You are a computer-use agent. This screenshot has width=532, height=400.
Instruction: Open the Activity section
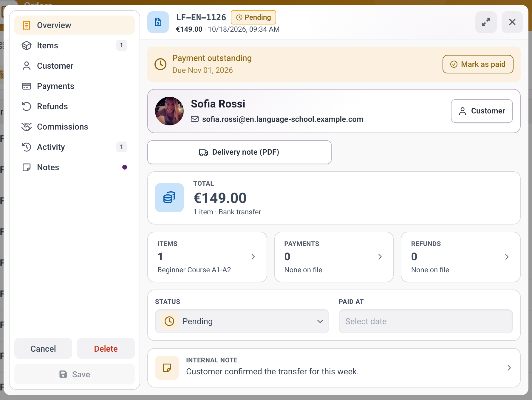tap(75, 147)
